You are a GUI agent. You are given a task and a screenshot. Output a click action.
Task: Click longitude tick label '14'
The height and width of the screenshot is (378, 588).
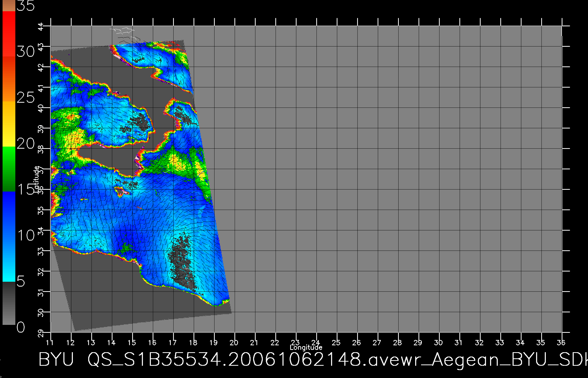(x=111, y=342)
